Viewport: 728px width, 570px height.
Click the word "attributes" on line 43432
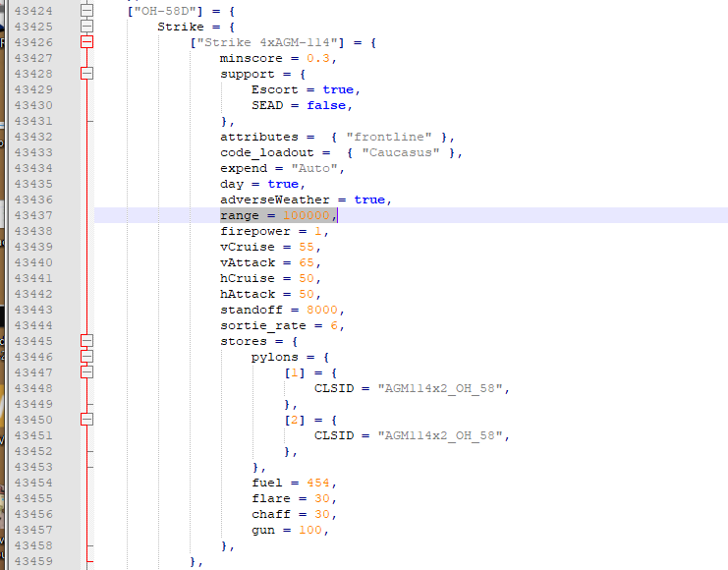(x=259, y=137)
